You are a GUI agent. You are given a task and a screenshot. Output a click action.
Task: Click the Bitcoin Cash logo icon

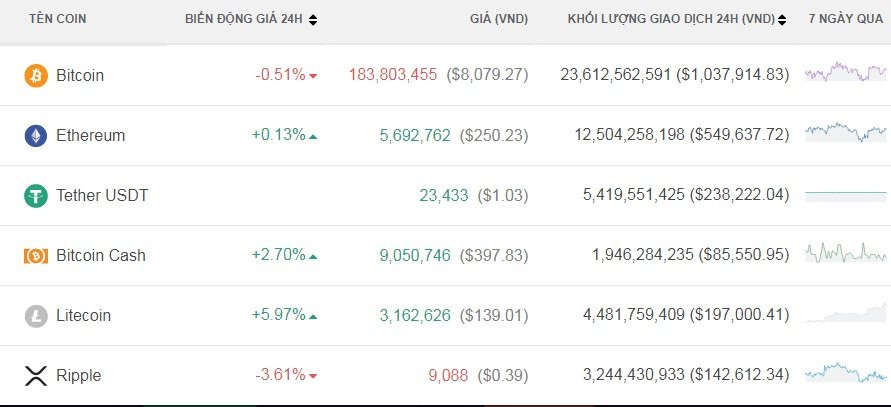coord(36,255)
